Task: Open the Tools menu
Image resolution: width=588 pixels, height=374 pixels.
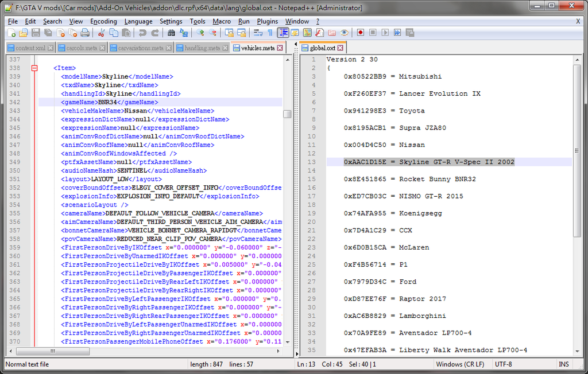Action: pyautogui.click(x=198, y=21)
